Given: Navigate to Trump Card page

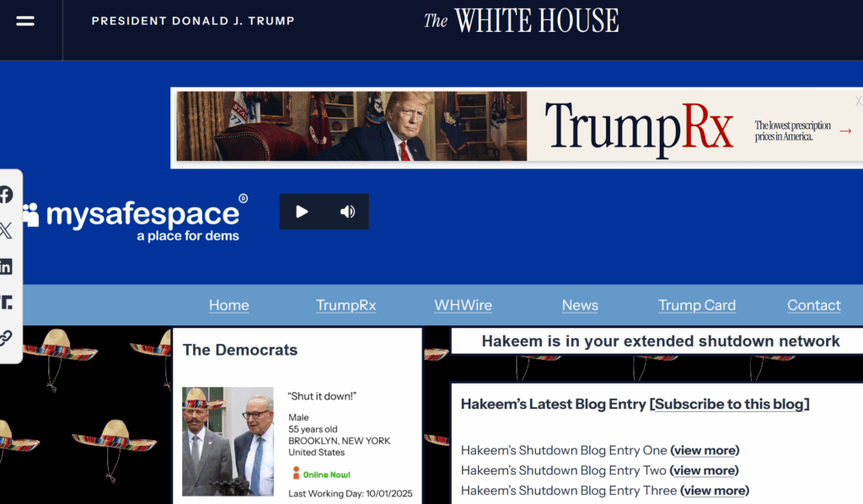Looking at the screenshot, I should click(x=696, y=305).
